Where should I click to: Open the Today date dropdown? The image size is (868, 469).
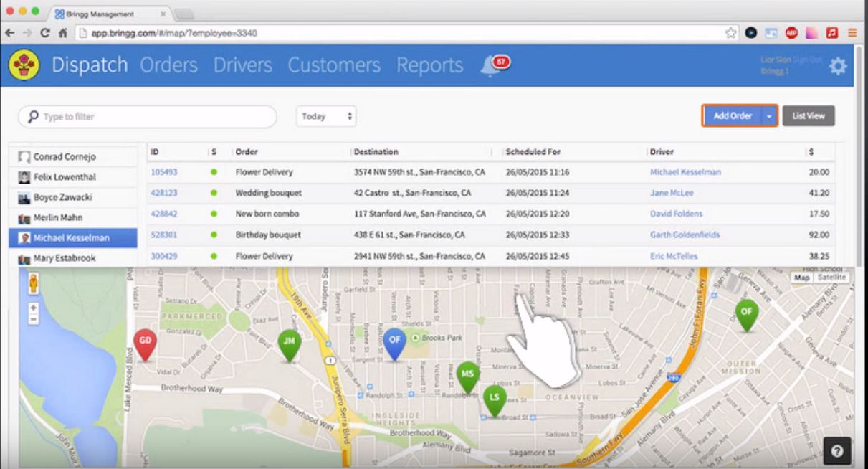(x=326, y=116)
